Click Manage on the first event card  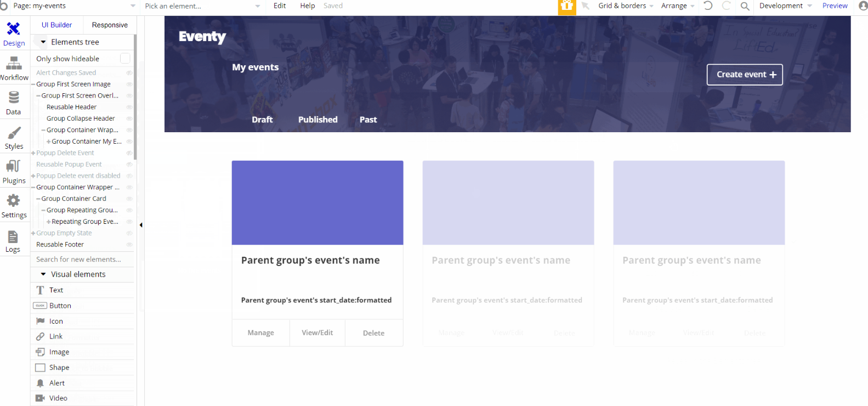point(261,333)
